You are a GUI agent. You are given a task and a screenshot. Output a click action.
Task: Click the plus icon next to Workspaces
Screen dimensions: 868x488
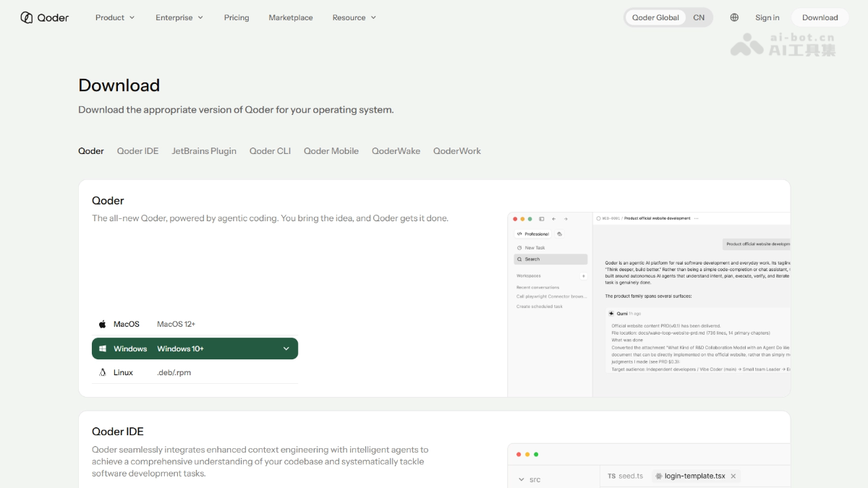coord(583,276)
